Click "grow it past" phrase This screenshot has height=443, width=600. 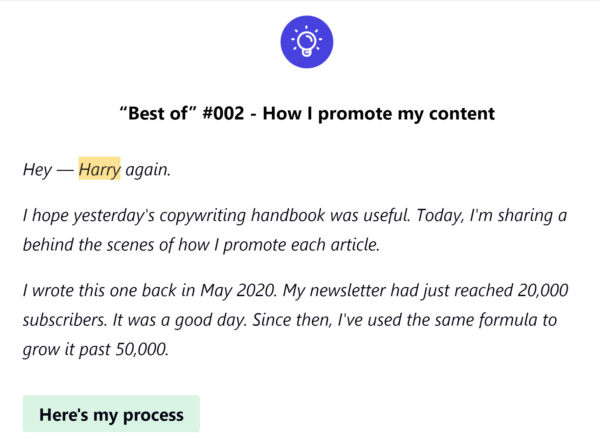point(67,350)
